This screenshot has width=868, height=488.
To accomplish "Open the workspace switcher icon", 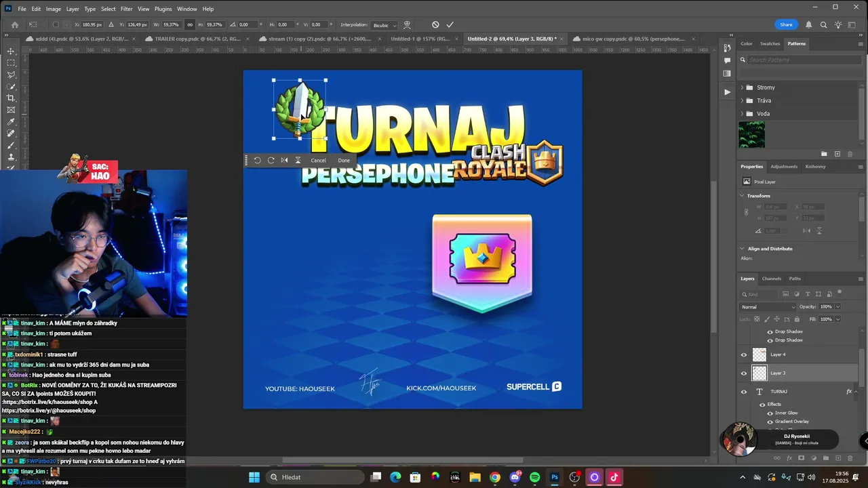I will 852,24.
